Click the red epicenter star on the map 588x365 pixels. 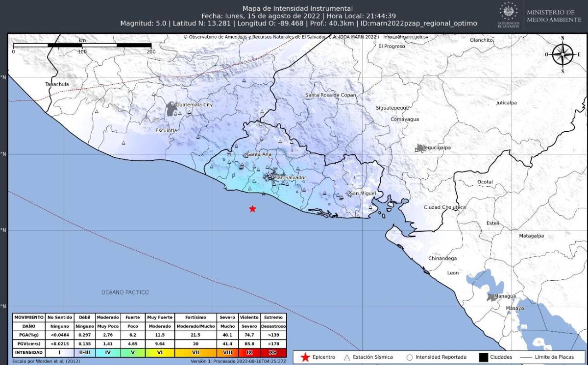(x=252, y=209)
